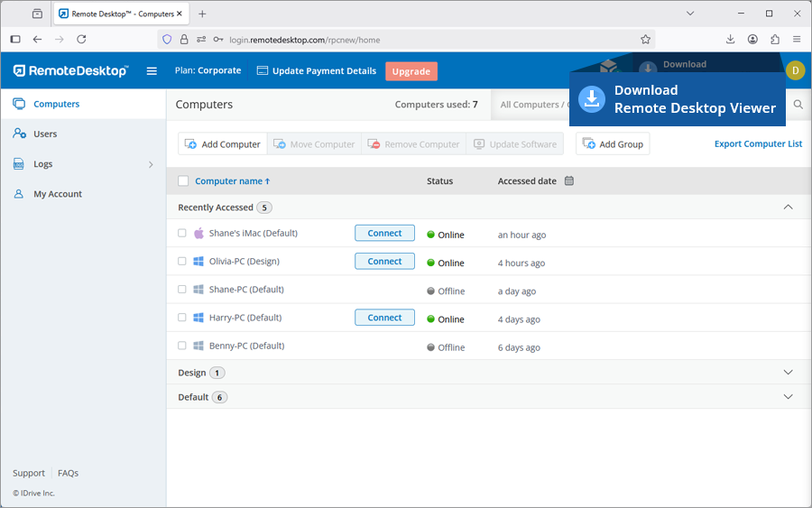The image size is (812, 508).
Task: Bookmark this page with the star icon
Action: pyautogui.click(x=645, y=40)
